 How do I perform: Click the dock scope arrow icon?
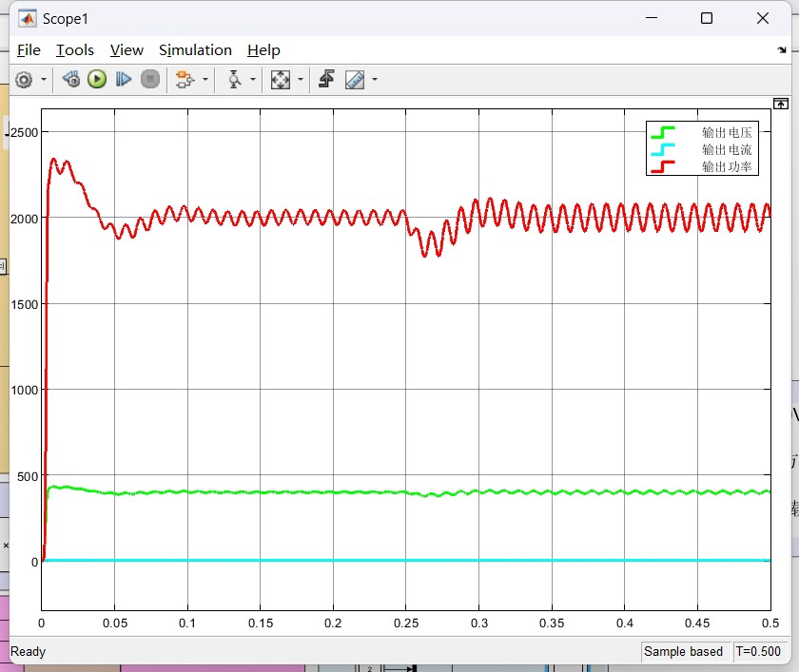782,49
